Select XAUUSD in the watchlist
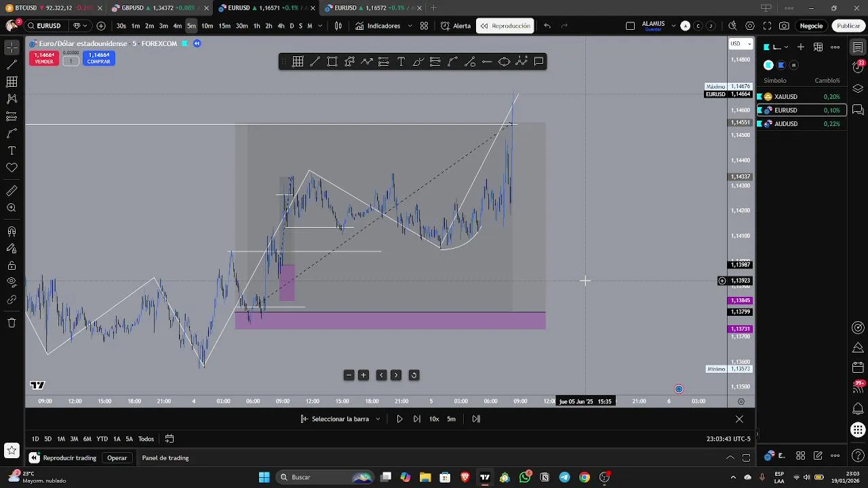Screen dimensions: 868x488 [802, 97]
